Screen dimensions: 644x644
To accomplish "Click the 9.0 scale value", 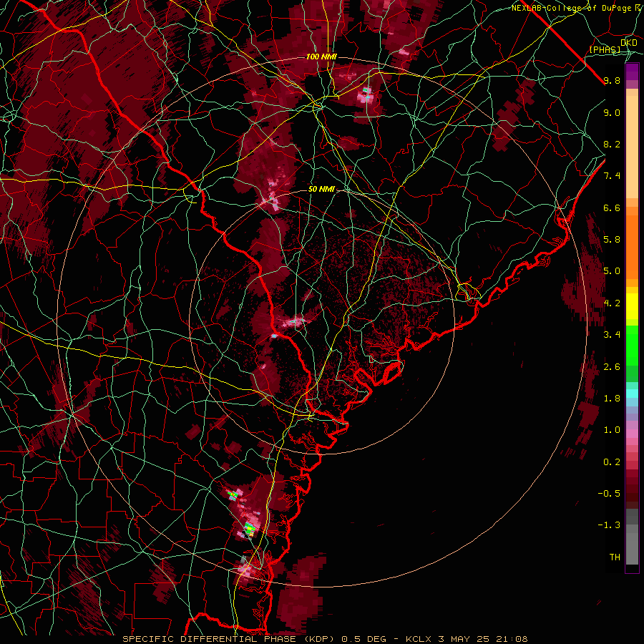I will click(x=612, y=112).
